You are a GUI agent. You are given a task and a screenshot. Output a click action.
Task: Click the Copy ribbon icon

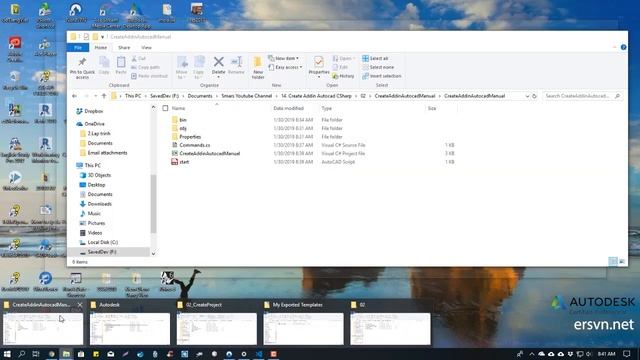104,62
